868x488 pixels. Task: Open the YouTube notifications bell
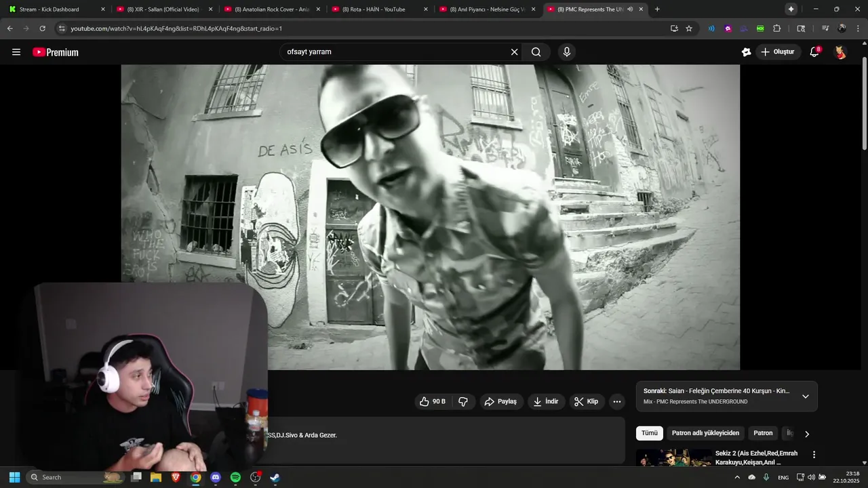coord(815,52)
